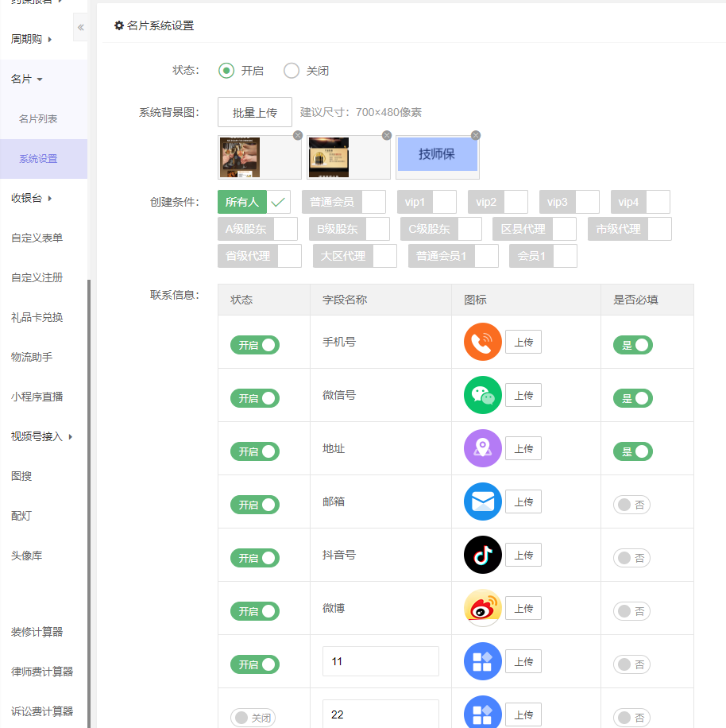Screen dimensions: 726x728
Task: Remove the 技师保 background image
Action: click(476, 135)
